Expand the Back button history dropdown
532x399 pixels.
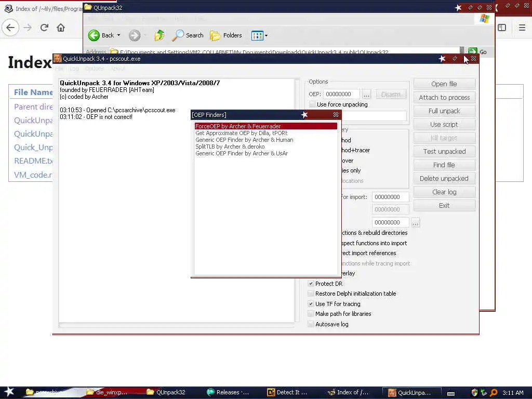point(119,35)
